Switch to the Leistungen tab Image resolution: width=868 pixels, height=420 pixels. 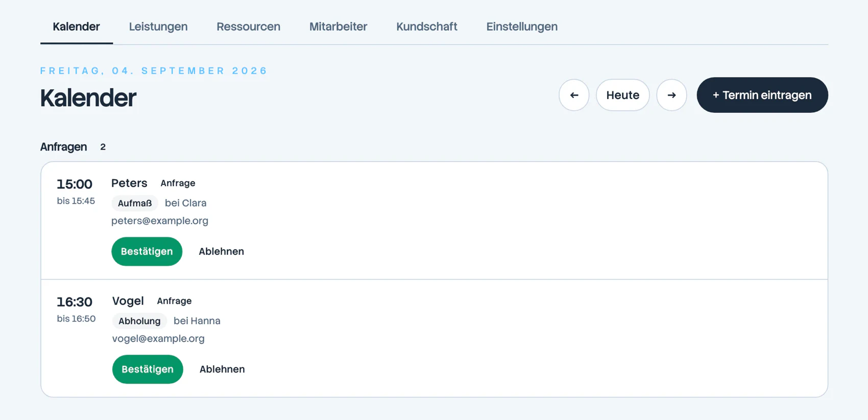(x=158, y=27)
